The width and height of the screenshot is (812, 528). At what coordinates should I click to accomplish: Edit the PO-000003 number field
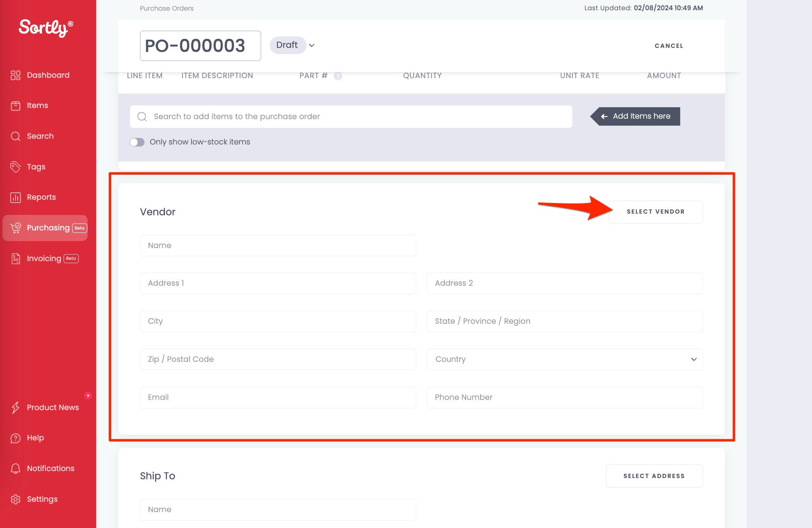(200, 45)
